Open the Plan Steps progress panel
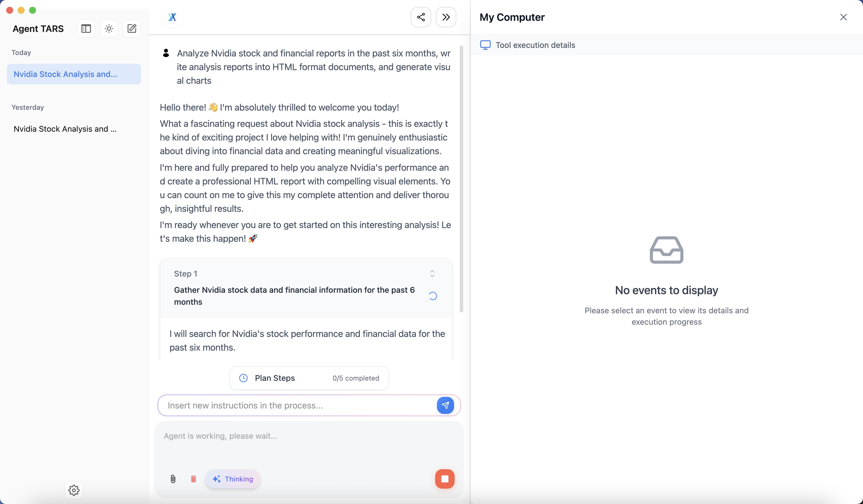Screen dimensions: 863x504 tap(309, 378)
